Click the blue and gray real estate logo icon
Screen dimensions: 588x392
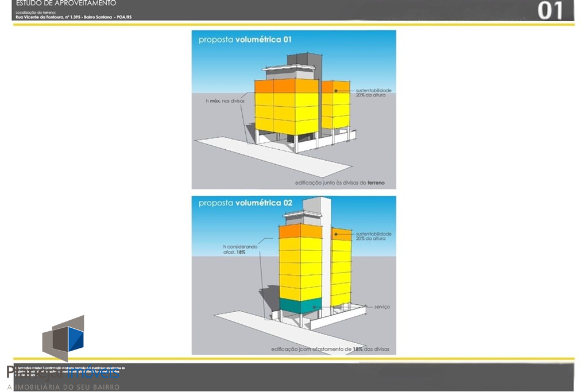coord(64,339)
